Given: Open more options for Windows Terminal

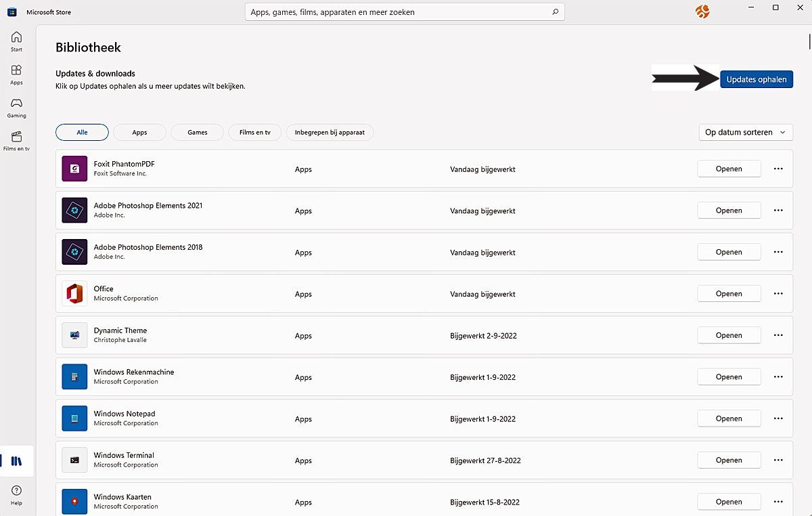Looking at the screenshot, I should tap(778, 460).
